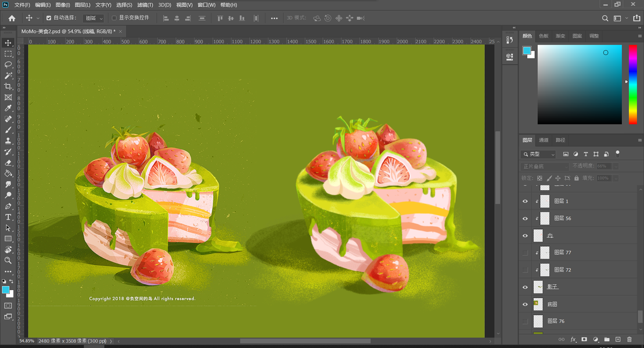Click the add layer mask icon
Viewport: 644px width, 348px height.
click(584, 339)
